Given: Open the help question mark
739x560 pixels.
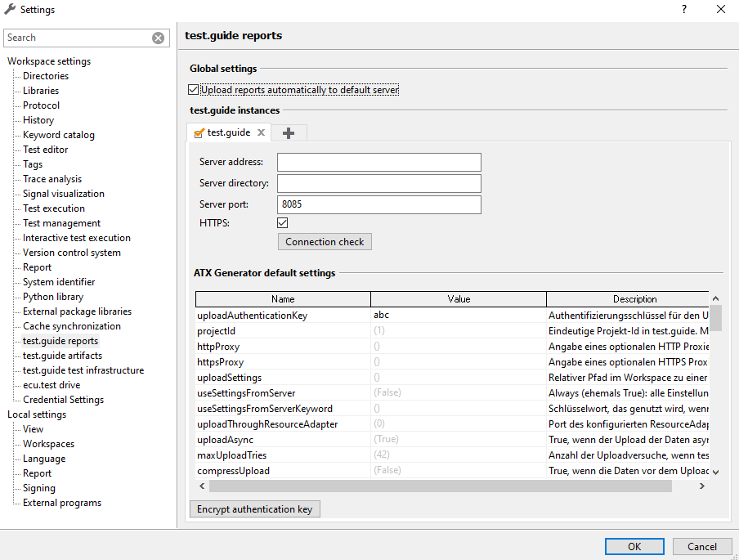Looking at the screenshot, I should click(684, 9).
